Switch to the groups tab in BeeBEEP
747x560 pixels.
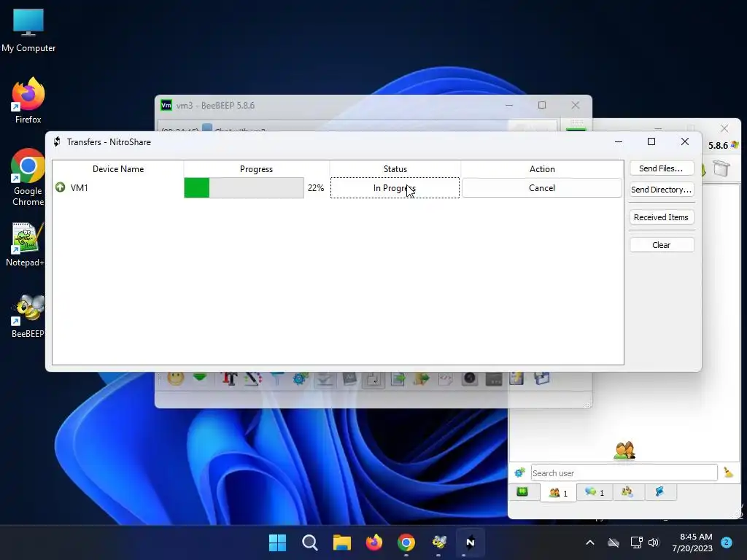pyautogui.click(x=627, y=492)
